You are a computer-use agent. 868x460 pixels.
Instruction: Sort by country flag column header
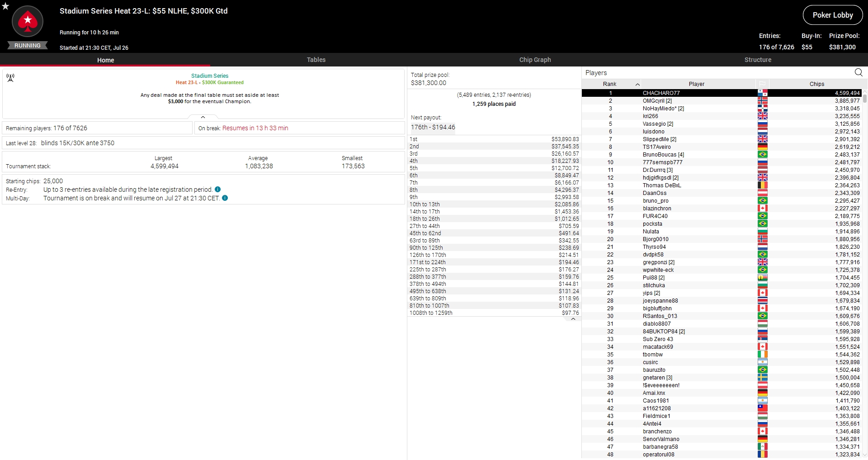pos(762,84)
